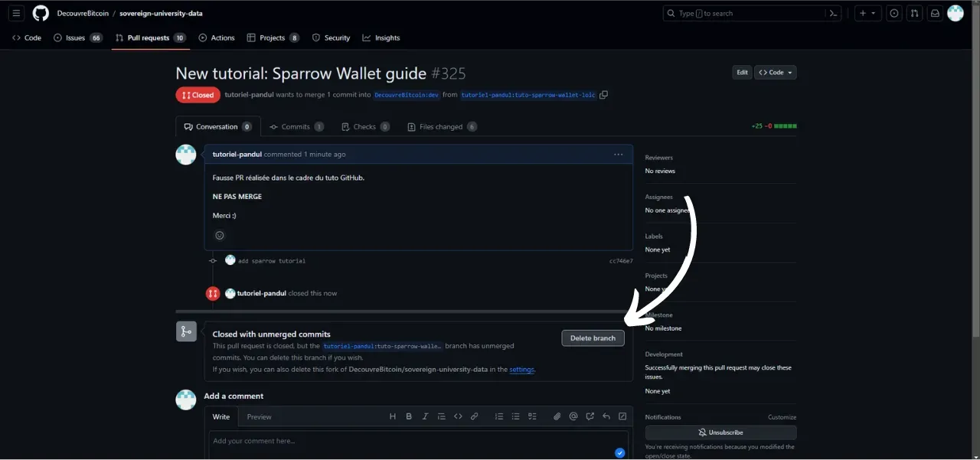This screenshot has height=460, width=980.
Task: Open the notifications inbox
Action: [x=934, y=13]
